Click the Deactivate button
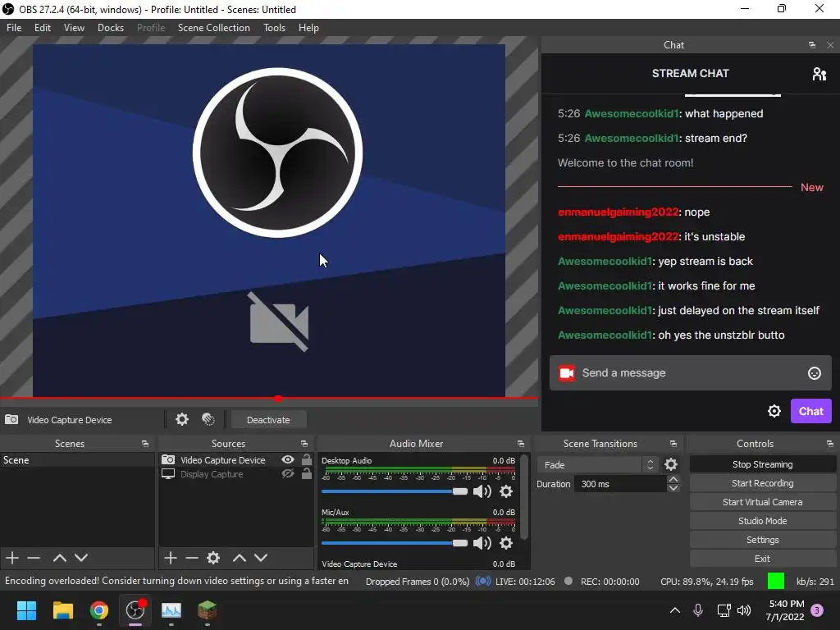The image size is (840, 630). pos(268,420)
